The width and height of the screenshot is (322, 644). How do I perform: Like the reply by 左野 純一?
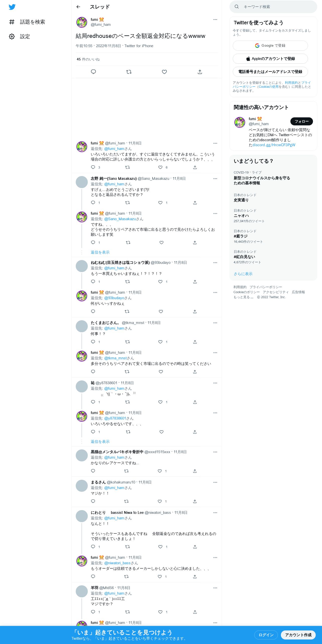pos(160,203)
